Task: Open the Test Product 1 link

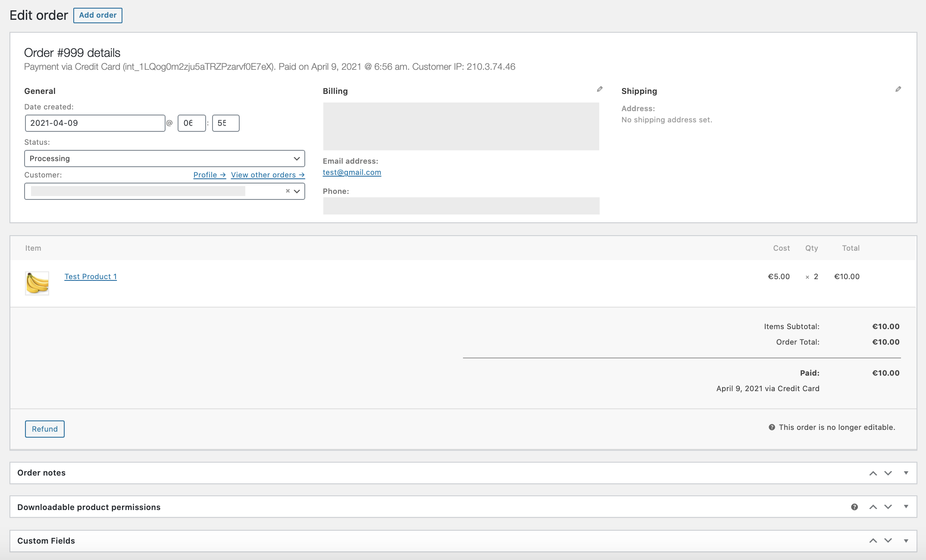Action: (91, 277)
